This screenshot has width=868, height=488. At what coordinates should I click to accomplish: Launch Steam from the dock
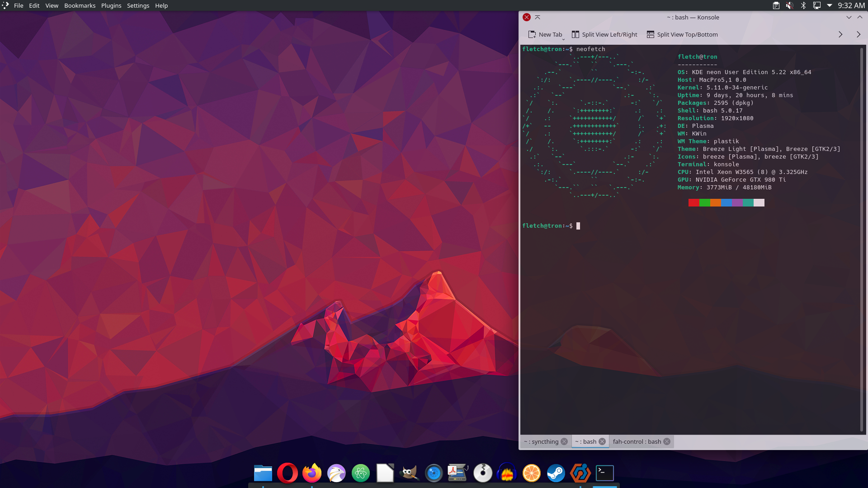[x=556, y=473]
